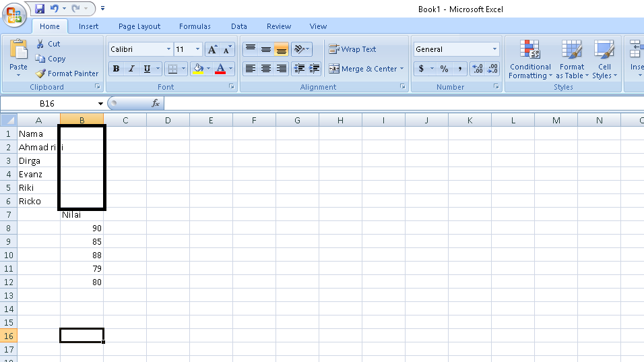This screenshot has width=644, height=362.
Task: Toggle Bottom Align vertical alignment
Action: [x=282, y=49]
